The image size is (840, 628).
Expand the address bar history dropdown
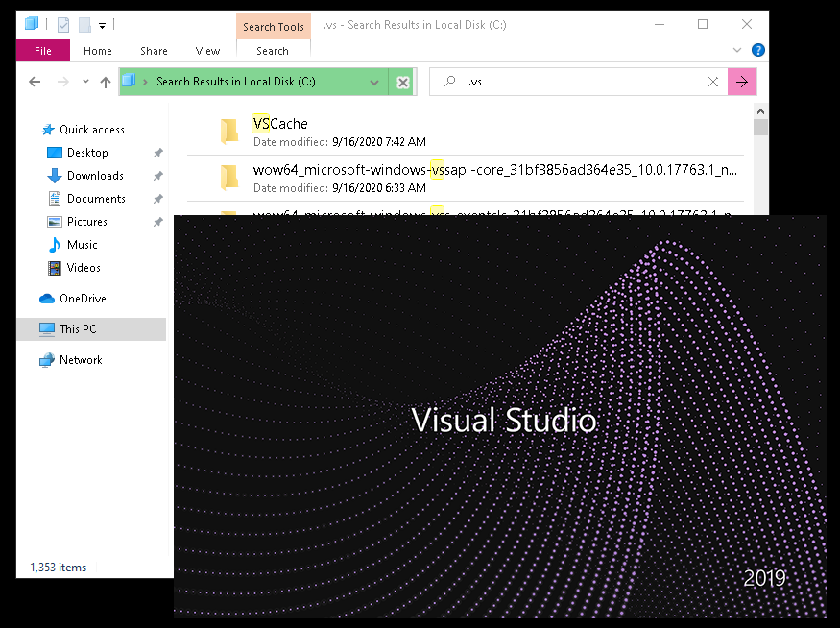coord(374,82)
